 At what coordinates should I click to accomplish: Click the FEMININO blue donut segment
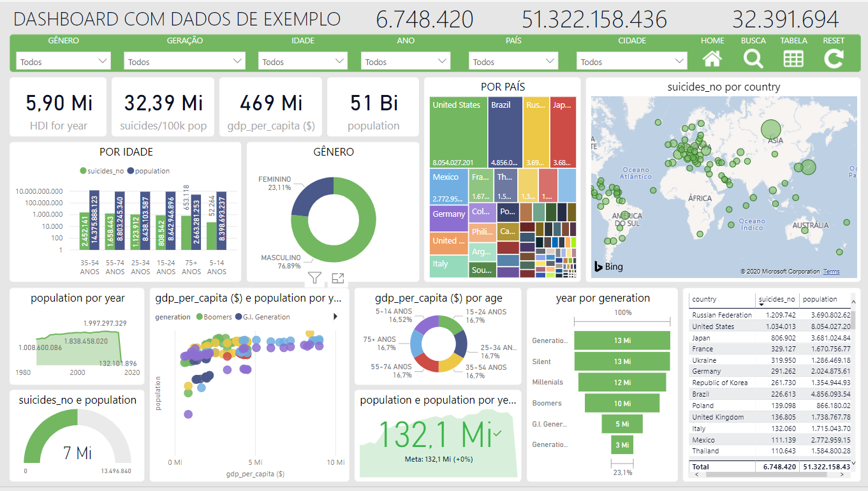(x=311, y=194)
